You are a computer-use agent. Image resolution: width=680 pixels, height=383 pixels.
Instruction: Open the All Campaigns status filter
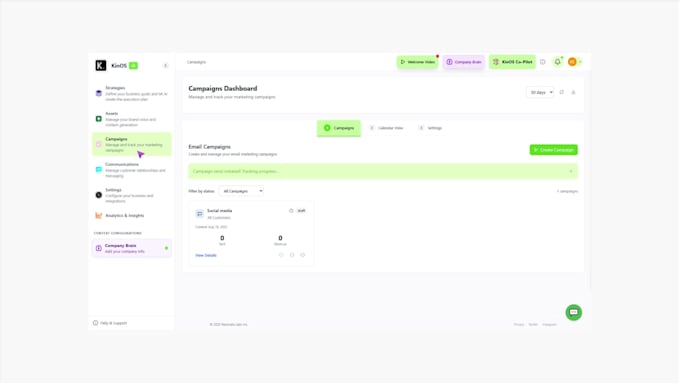pos(241,191)
